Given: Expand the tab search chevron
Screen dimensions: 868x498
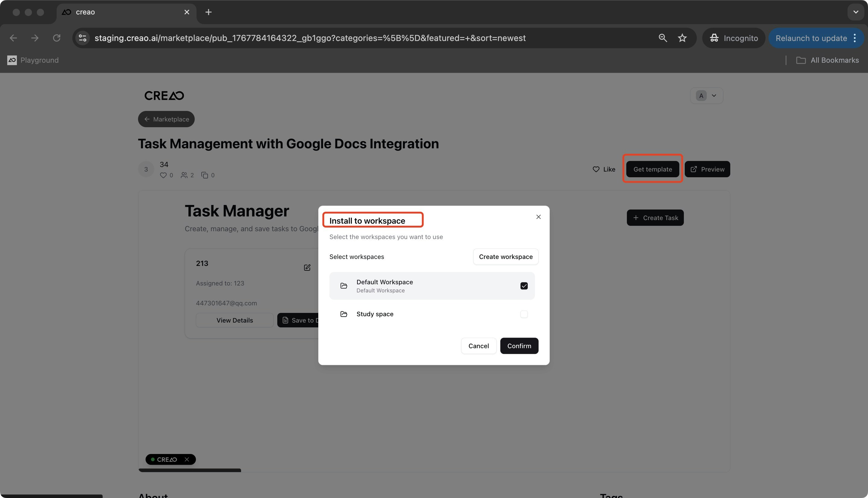Looking at the screenshot, I should point(855,12).
